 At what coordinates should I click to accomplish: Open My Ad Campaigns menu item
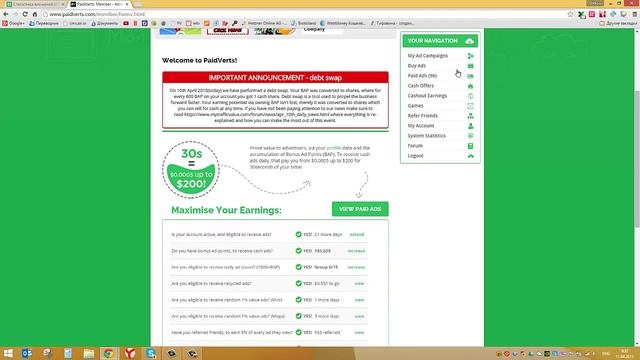point(427,56)
